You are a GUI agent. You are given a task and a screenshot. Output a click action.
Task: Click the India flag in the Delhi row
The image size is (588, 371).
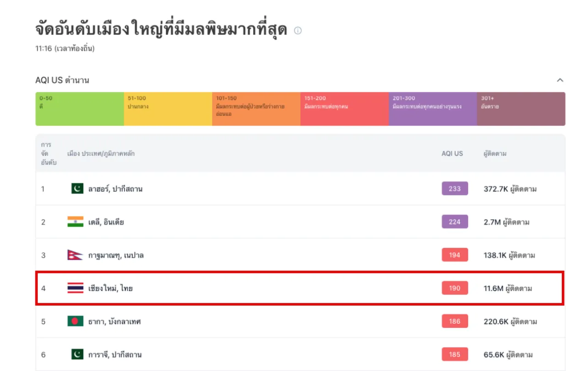[x=75, y=222]
